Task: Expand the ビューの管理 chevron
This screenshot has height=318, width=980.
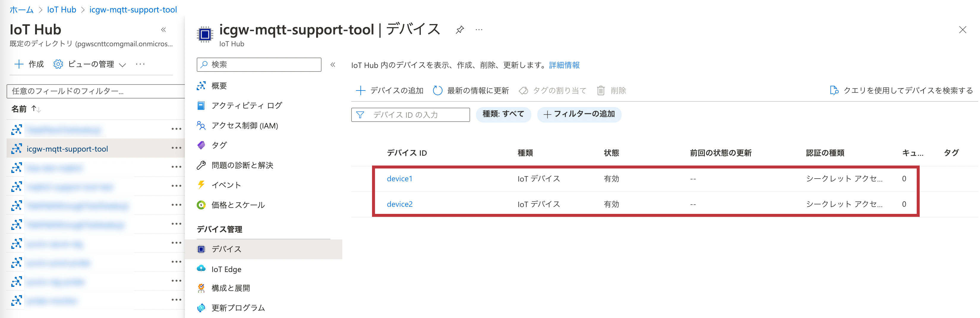Action: tap(122, 65)
